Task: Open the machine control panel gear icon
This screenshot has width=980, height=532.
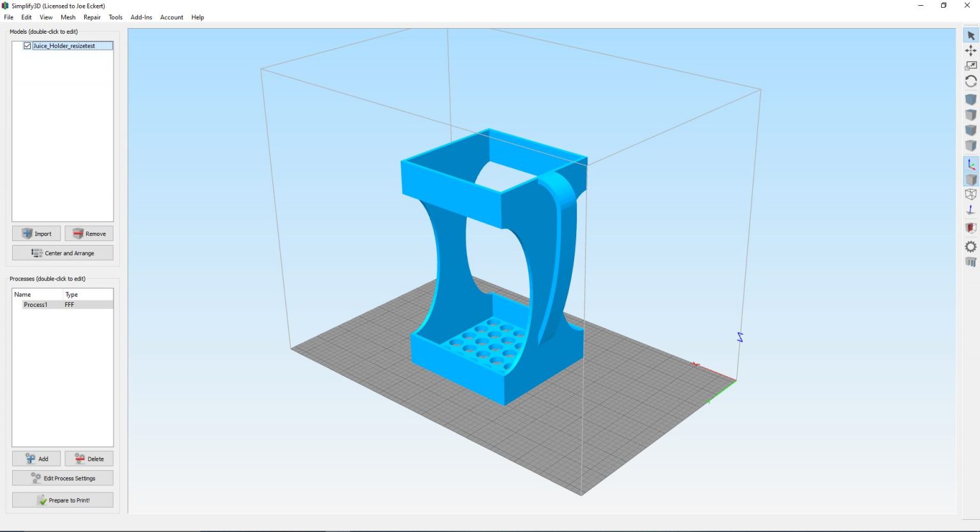Action: coord(970,246)
